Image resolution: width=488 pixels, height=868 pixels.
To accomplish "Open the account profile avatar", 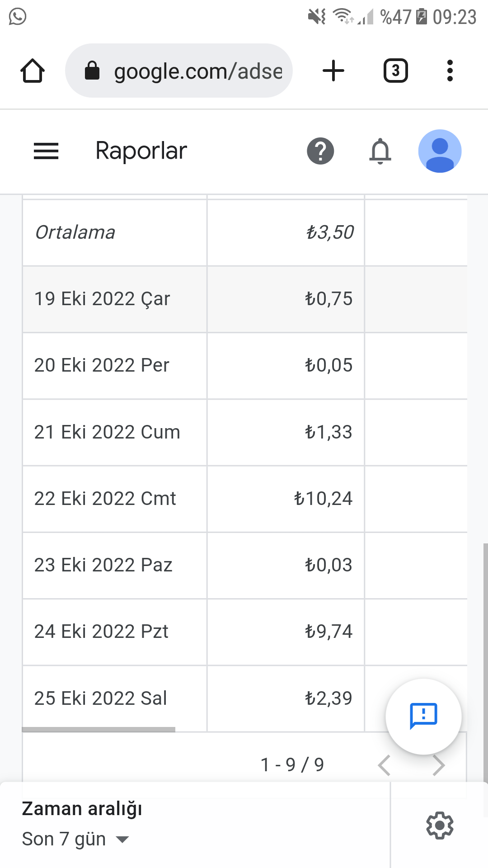I will pyautogui.click(x=440, y=151).
